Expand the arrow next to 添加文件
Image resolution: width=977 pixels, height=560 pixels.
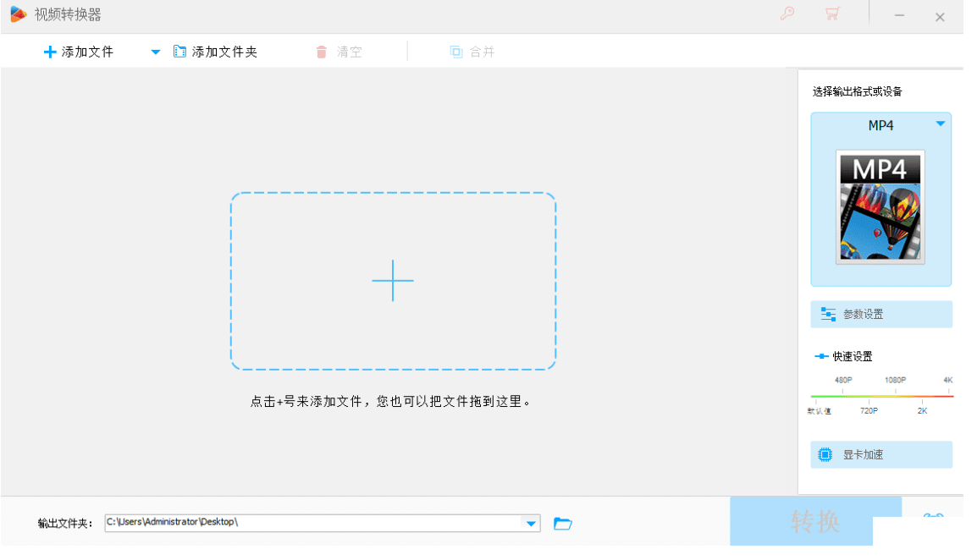pos(156,52)
